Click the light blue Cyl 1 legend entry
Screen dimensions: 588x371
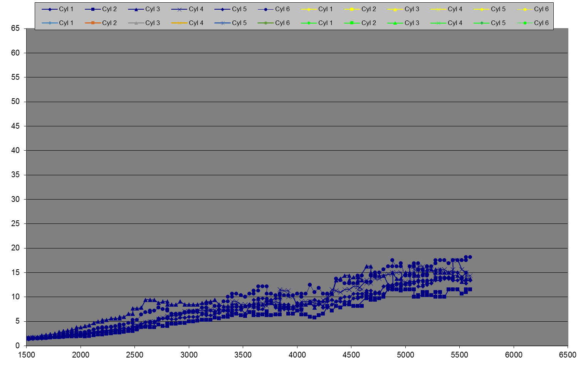tap(57, 23)
